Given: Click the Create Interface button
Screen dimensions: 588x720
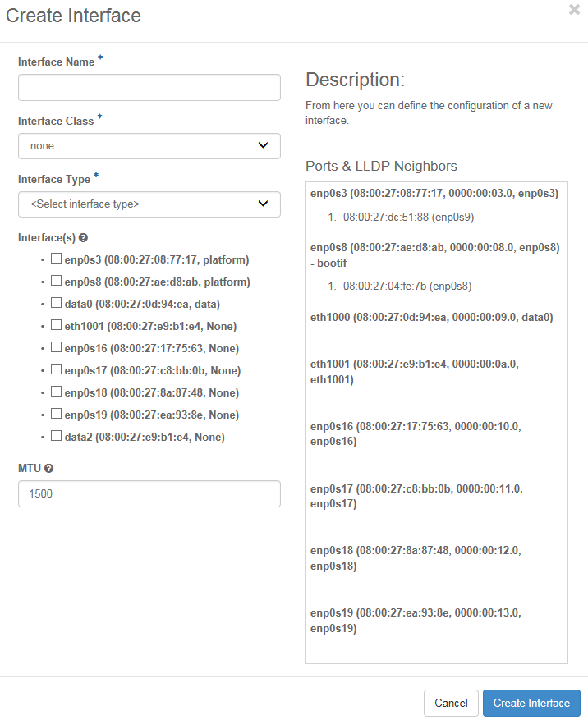Looking at the screenshot, I should pyautogui.click(x=531, y=703).
